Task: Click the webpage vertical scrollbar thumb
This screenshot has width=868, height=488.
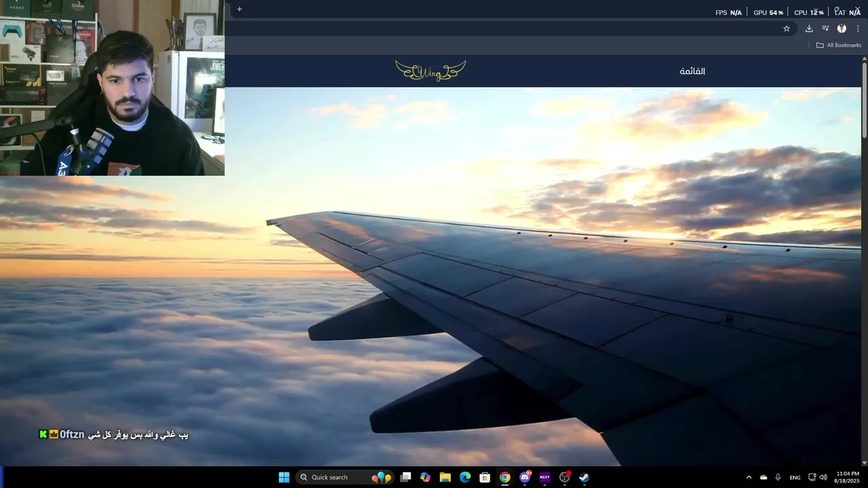Action: click(x=865, y=100)
